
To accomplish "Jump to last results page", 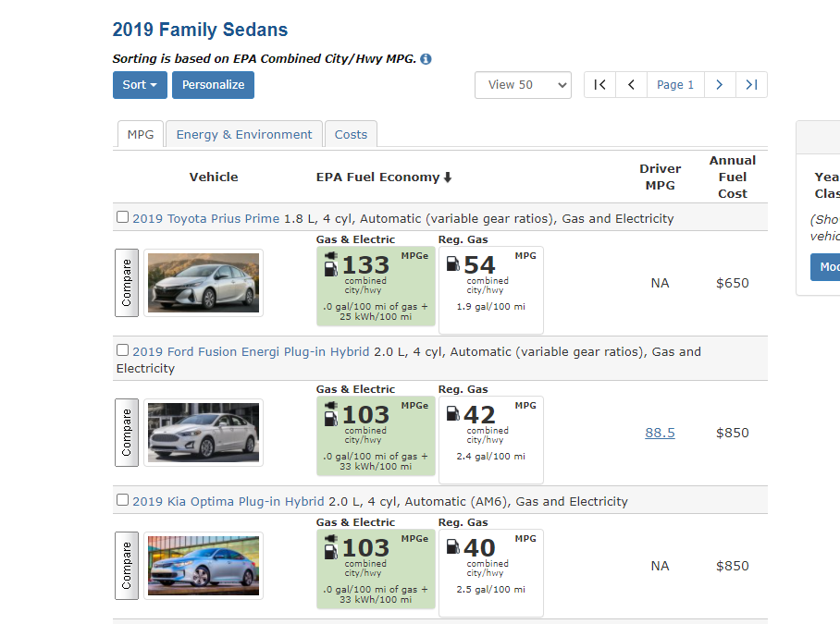I will pyautogui.click(x=751, y=84).
